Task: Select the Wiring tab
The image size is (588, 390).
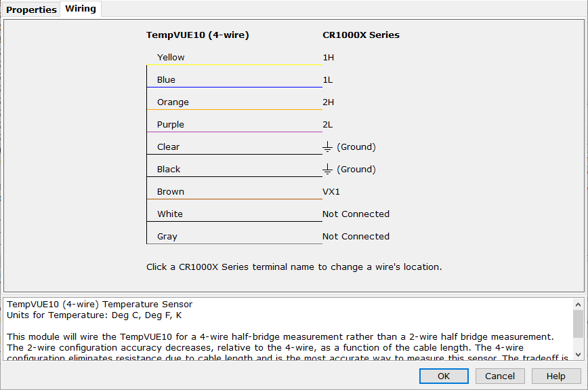Action: [81, 9]
